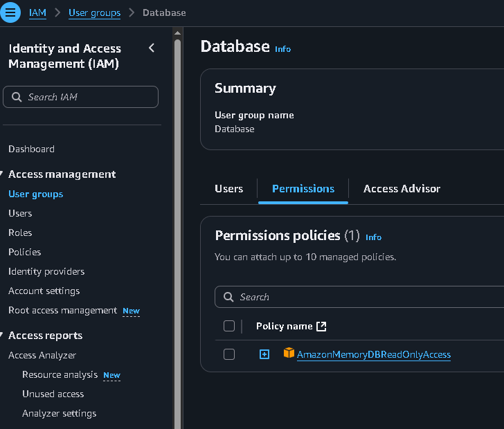Open Root access management in the sidebar
The image size is (504, 429).
[63, 310]
